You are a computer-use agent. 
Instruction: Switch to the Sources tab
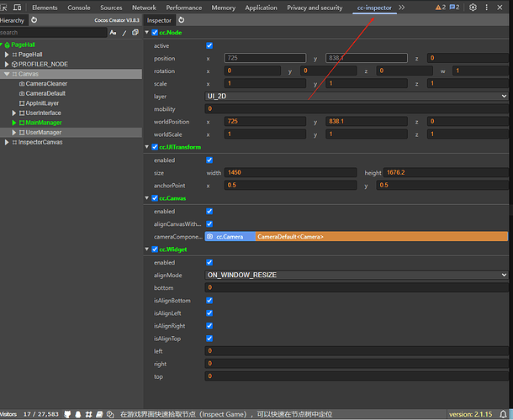point(111,8)
